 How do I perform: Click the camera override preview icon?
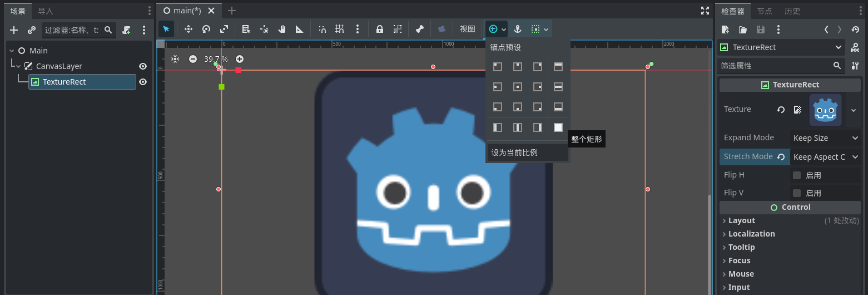point(442,29)
